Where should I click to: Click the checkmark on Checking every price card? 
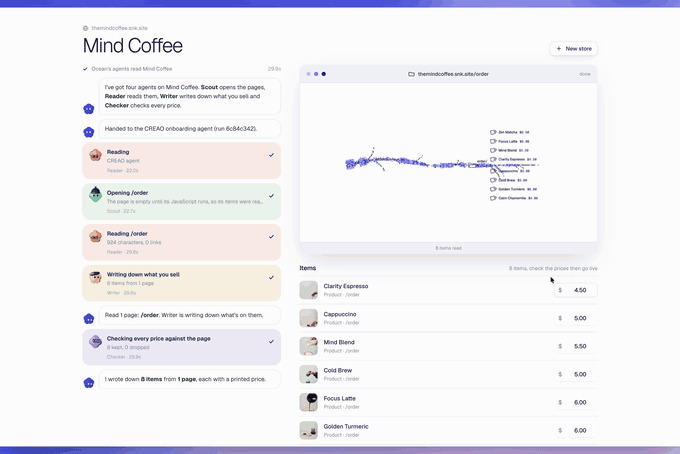click(271, 341)
